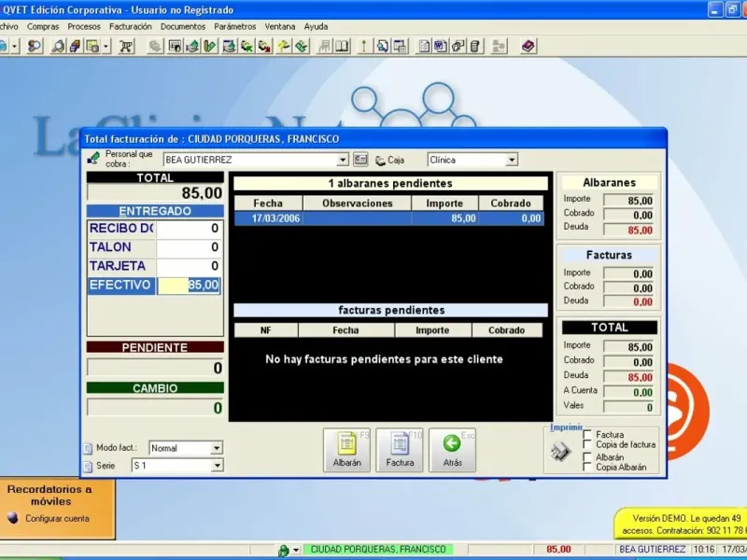Click the overlapping copy windows toolbar icon
This screenshot has width=747, height=560.
(458, 46)
